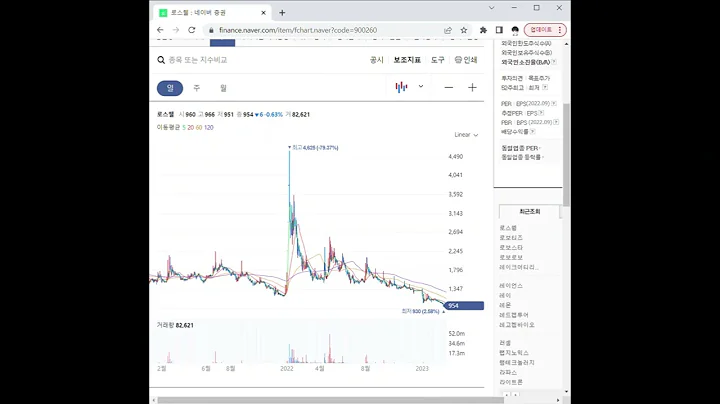Open the 동일업종 PER link
The width and height of the screenshot is (720, 404).
(521, 148)
